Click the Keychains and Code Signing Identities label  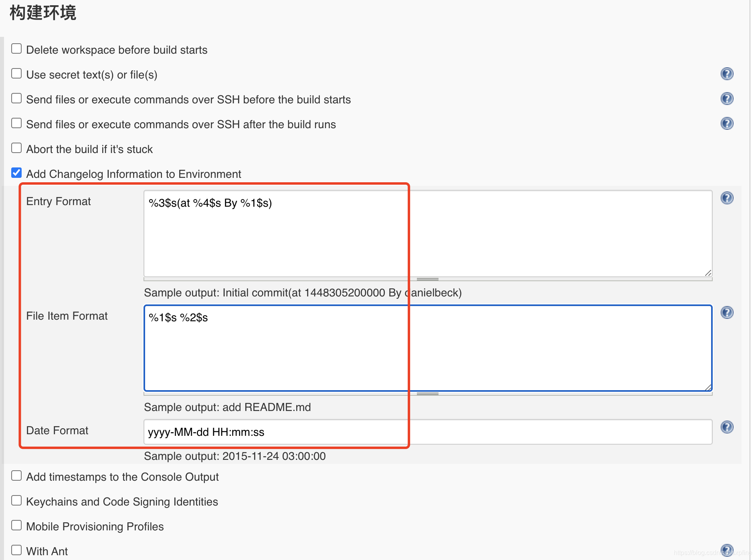coord(122,502)
